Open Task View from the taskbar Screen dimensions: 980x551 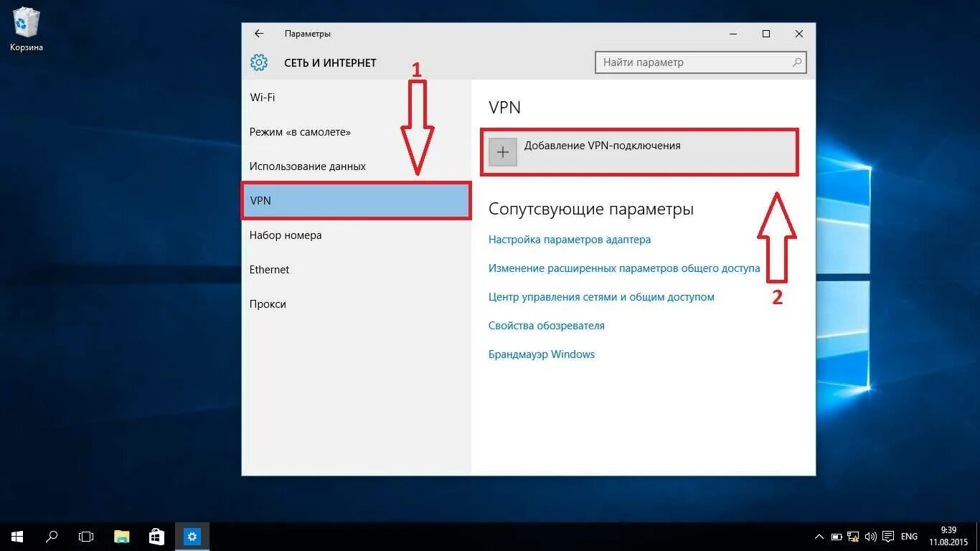86,536
